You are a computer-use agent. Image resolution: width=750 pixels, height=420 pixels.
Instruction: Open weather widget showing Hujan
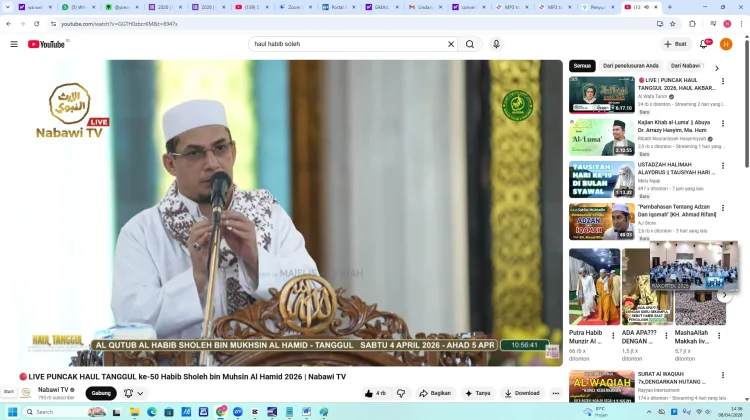596,412
